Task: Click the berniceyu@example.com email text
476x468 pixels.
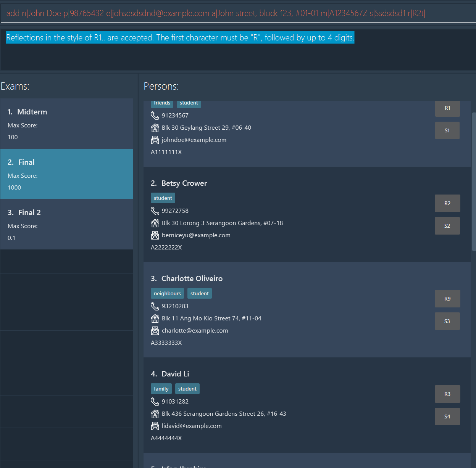Action: 196,235
